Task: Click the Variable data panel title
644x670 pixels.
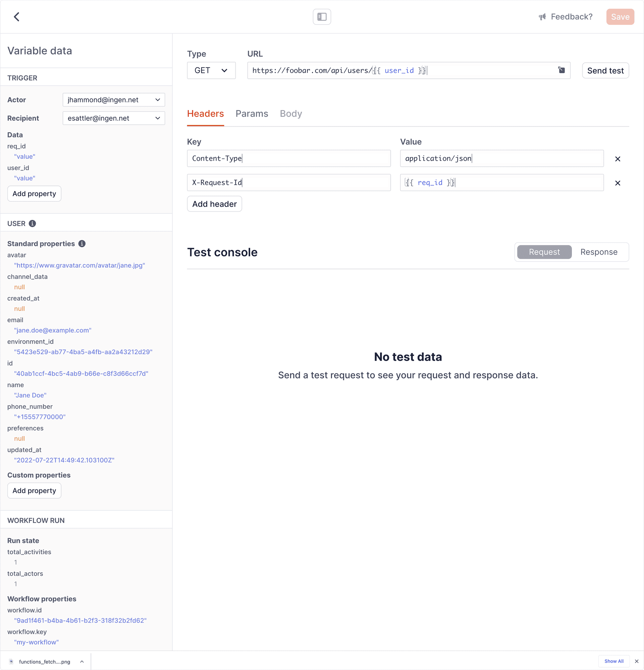Action: pyautogui.click(x=40, y=51)
